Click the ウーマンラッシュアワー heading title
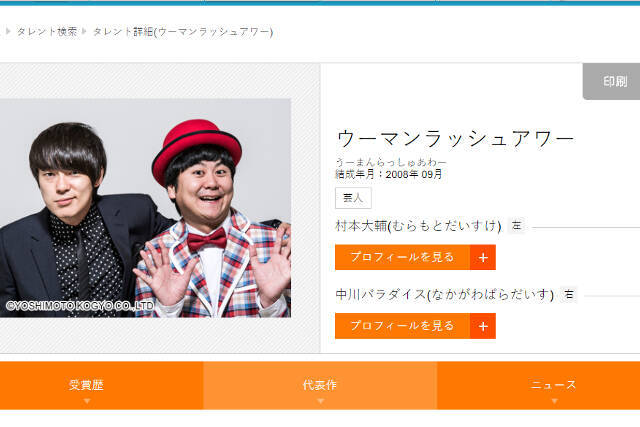 tap(456, 138)
